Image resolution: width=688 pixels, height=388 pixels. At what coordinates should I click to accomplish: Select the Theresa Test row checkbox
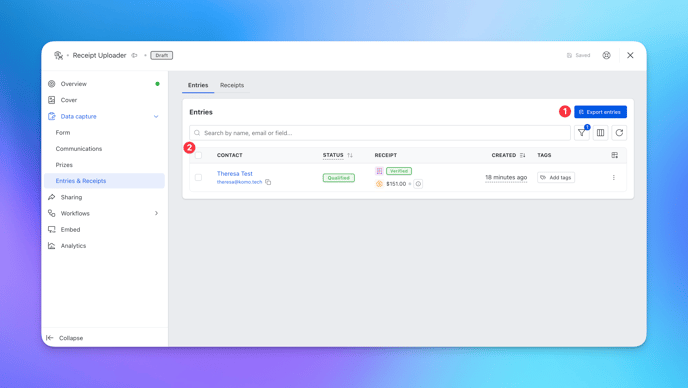click(198, 177)
